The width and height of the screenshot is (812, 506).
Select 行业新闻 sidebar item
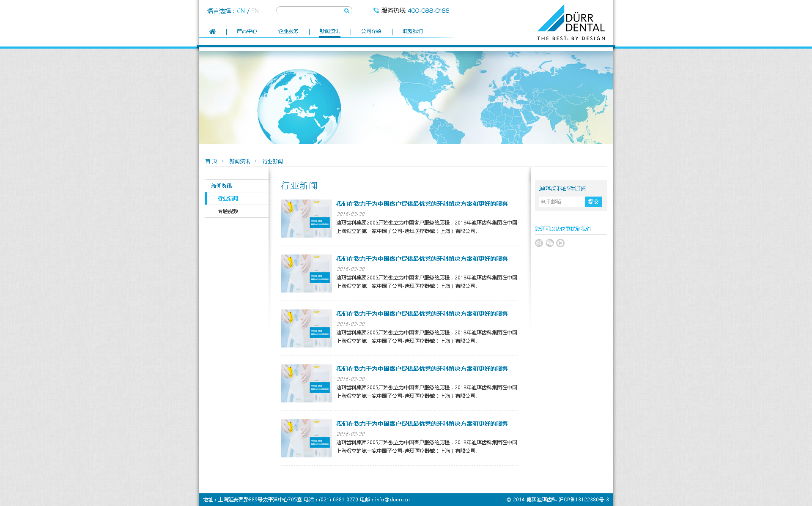[x=228, y=199]
